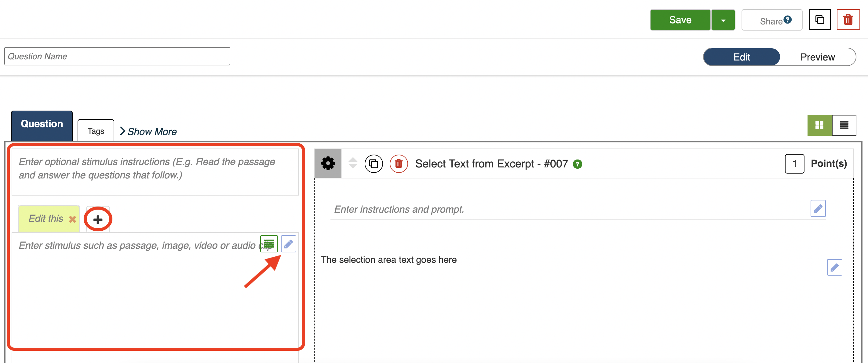The width and height of the screenshot is (868, 363).
Task: Click the red trash icon at top right
Action: (x=848, y=20)
